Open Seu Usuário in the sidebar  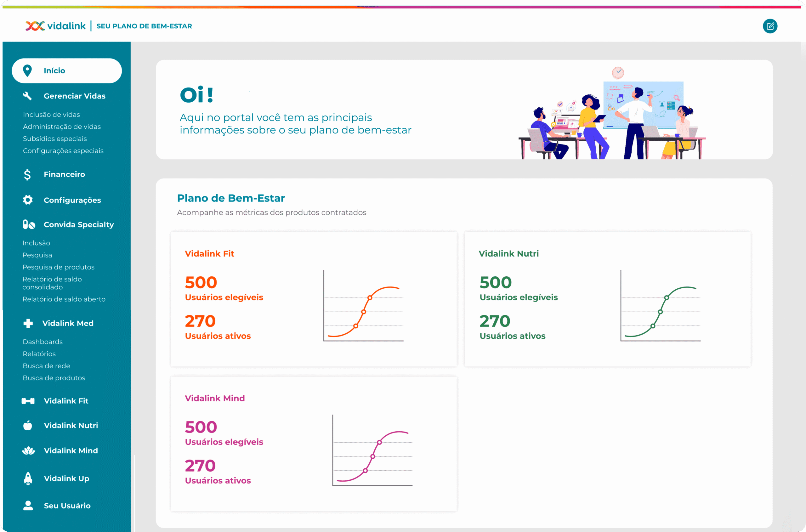pyautogui.click(x=67, y=506)
